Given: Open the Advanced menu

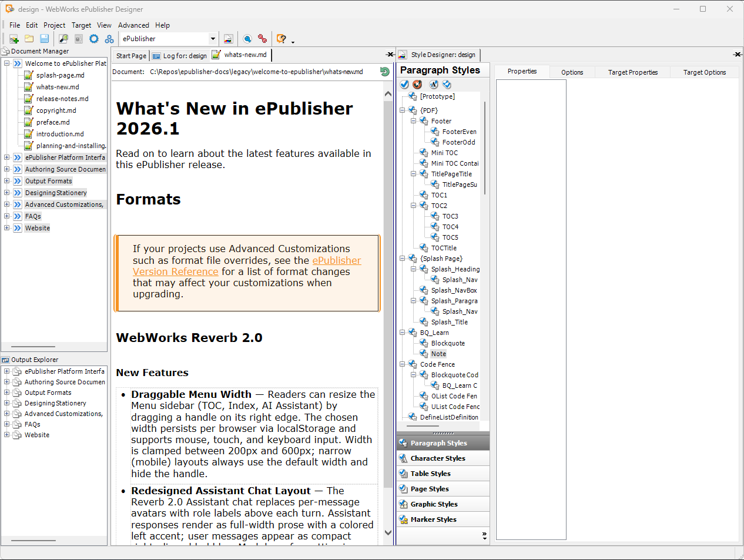Looking at the screenshot, I should click(133, 25).
